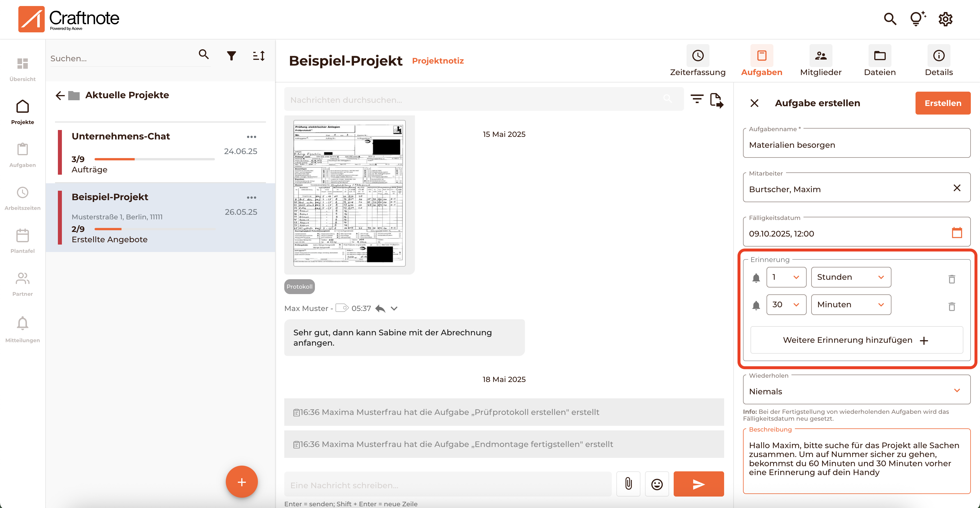The image size is (980, 508).
Task: Click the Erstellen button
Action: [942, 103]
